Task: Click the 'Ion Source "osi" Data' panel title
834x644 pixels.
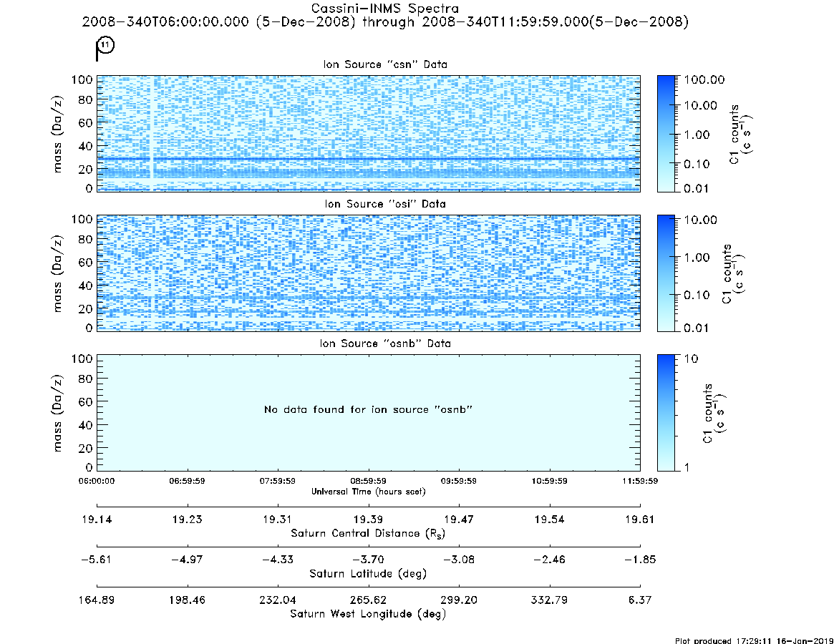Action: 385,204
